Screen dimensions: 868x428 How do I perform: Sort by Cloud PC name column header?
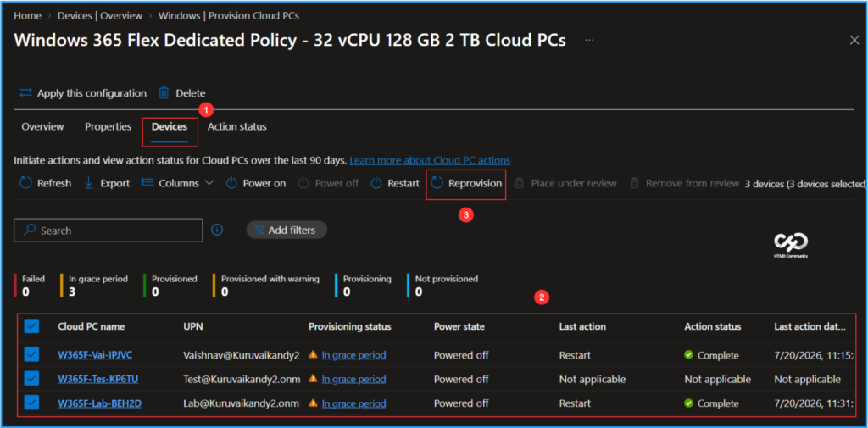[92, 326]
